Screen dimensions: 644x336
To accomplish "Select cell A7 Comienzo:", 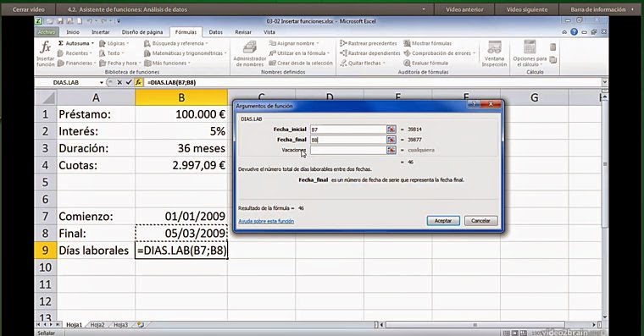I will pos(96,216).
